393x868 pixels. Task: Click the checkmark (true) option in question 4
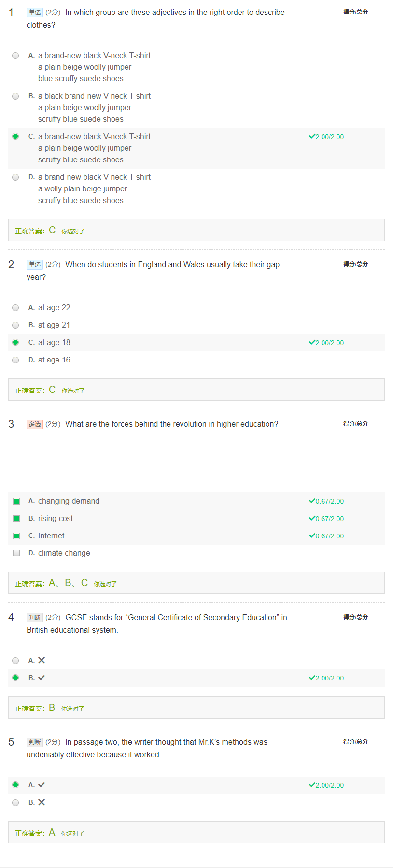click(15, 678)
